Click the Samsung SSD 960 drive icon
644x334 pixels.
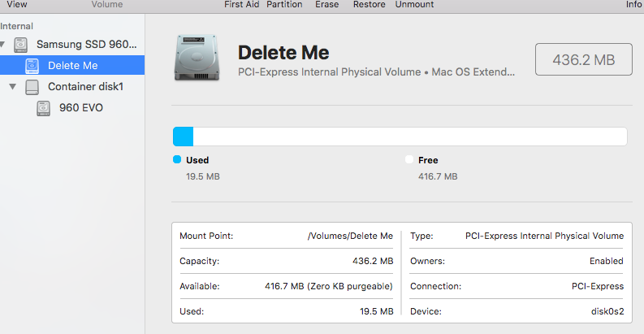(20, 45)
